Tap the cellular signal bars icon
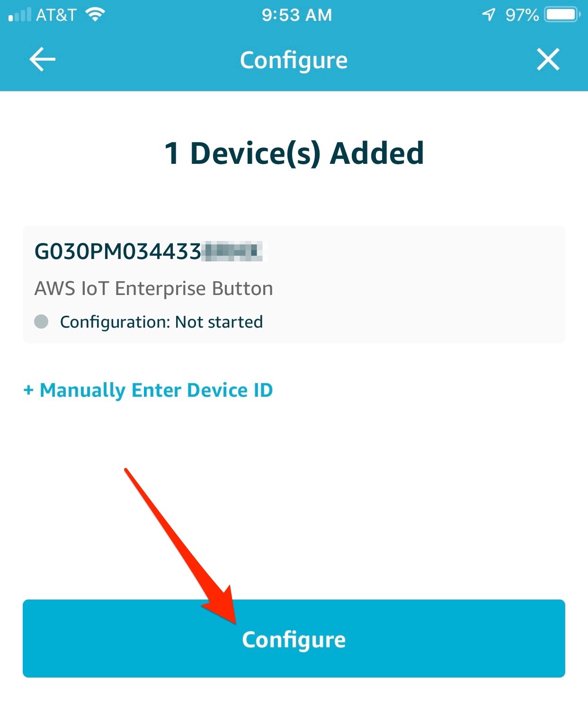This screenshot has height=706, width=588. 20,15
